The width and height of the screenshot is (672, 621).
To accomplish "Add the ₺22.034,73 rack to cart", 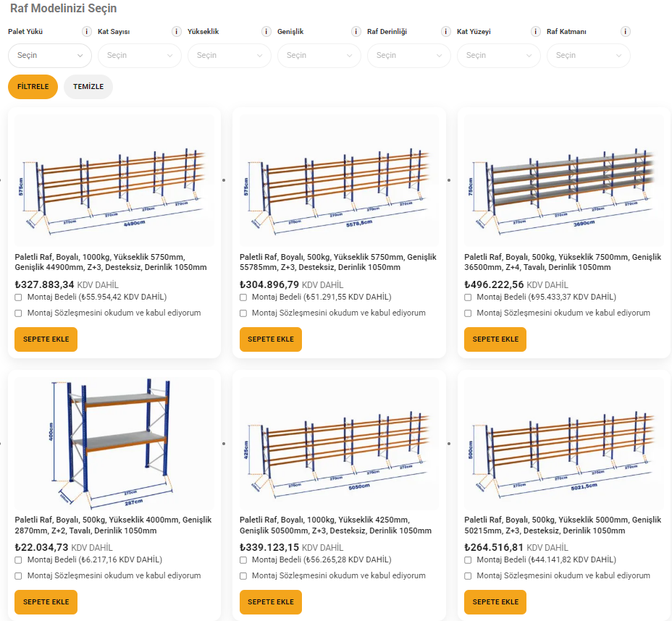I will [x=46, y=602].
